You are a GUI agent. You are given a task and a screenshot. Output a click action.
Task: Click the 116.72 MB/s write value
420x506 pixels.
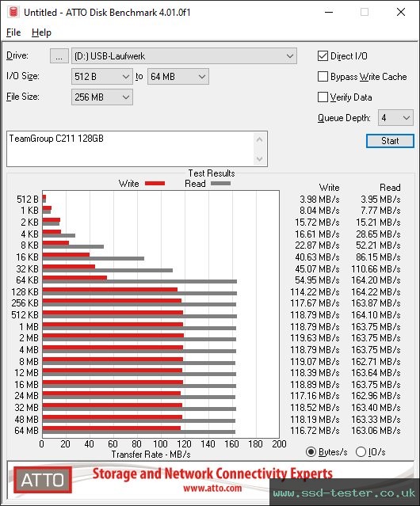pyautogui.click(x=315, y=431)
